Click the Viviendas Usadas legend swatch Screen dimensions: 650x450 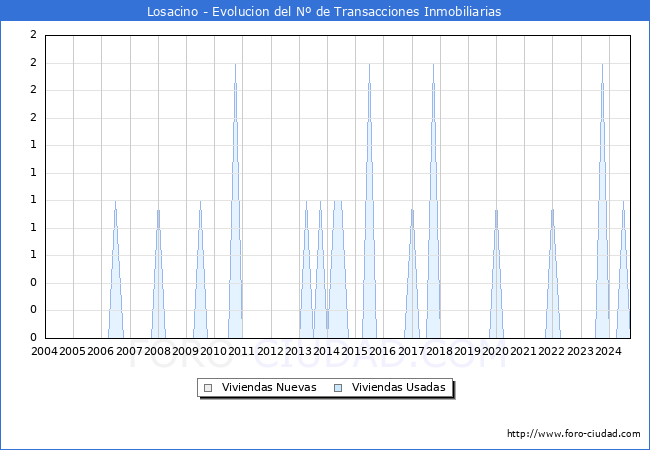tap(338, 388)
